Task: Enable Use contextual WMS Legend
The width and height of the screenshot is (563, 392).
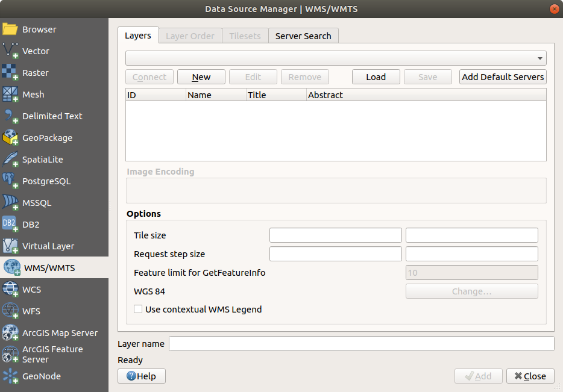Action: (137, 309)
